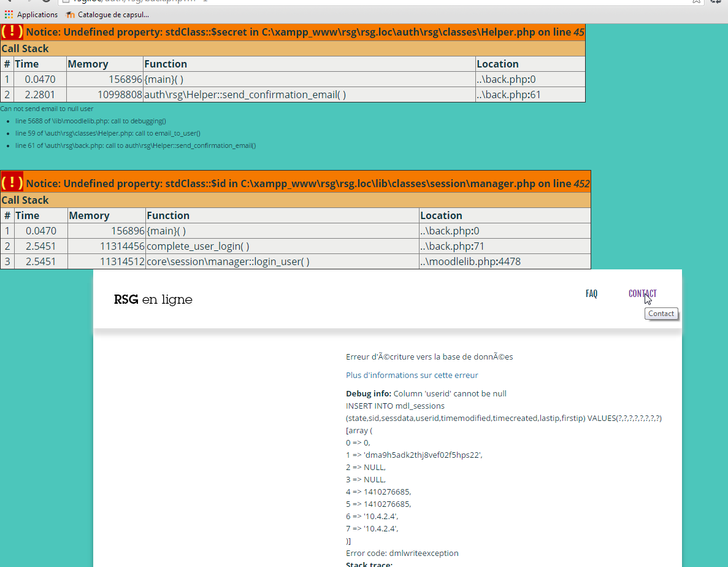This screenshot has height=567, width=728.
Task: Click the ..\back.php:71 location cell
Action: (453, 246)
